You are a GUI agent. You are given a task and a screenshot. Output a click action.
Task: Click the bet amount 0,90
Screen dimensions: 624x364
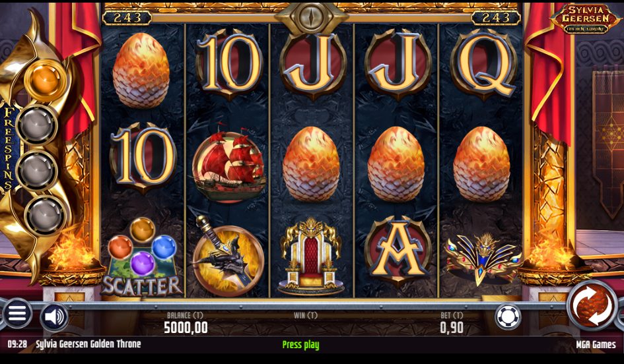pyautogui.click(x=452, y=328)
